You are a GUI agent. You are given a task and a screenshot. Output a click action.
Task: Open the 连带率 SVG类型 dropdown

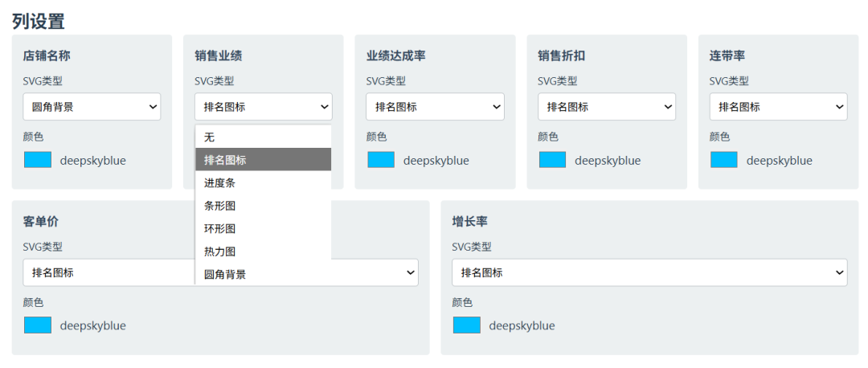pyautogui.click(x=778, y=107)
